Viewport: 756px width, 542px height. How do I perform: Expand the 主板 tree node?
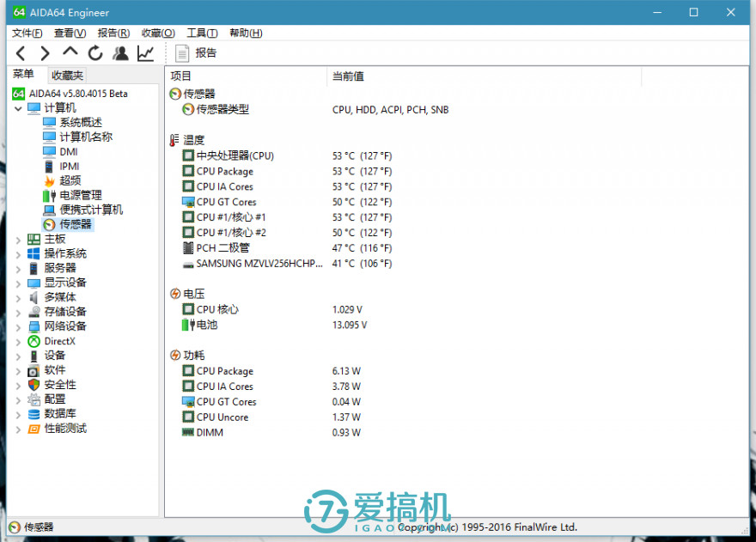coord(19,239)
